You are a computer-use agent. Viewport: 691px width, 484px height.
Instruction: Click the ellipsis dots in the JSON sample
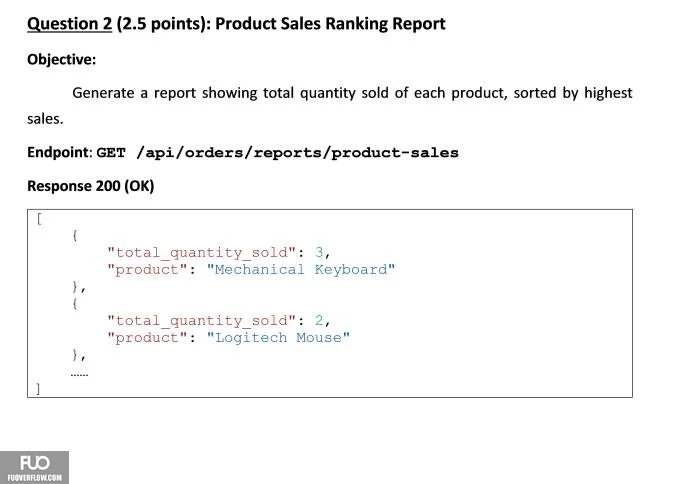pos(79,375)
